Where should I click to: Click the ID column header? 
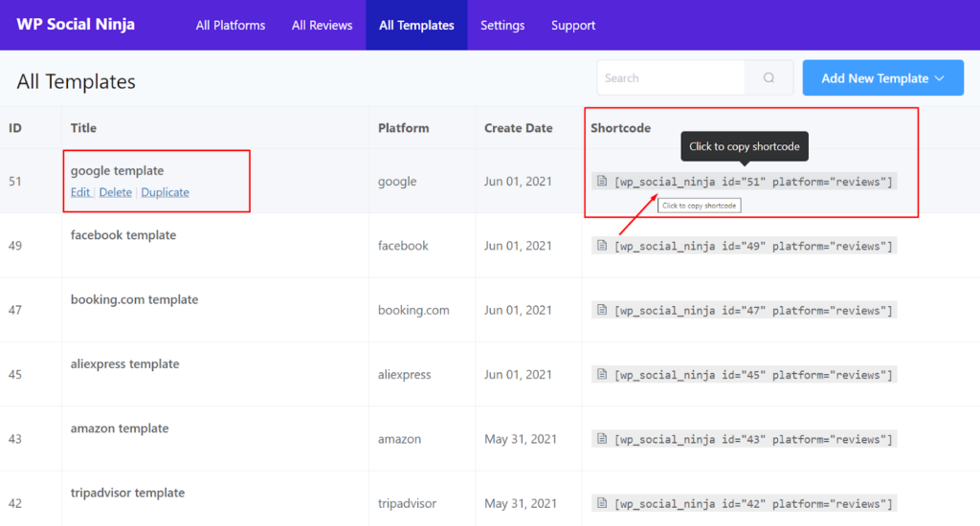(x=15, y=128)
